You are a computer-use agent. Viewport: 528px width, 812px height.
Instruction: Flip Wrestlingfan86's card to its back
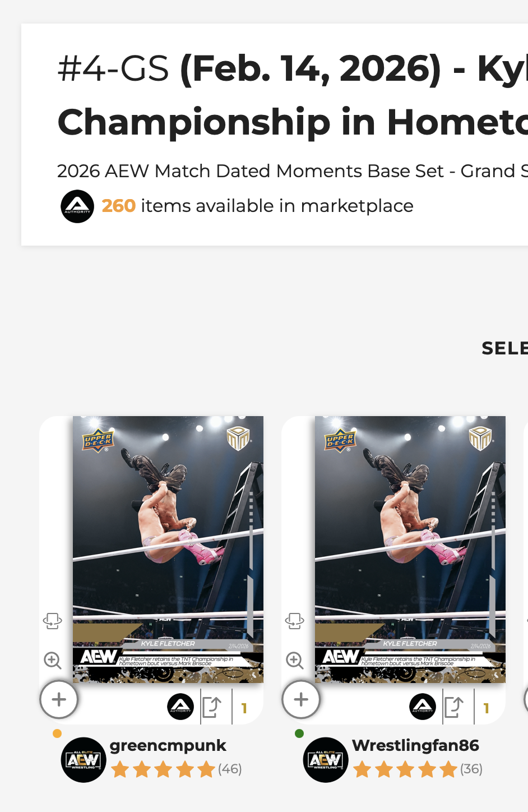pos(295,621)
